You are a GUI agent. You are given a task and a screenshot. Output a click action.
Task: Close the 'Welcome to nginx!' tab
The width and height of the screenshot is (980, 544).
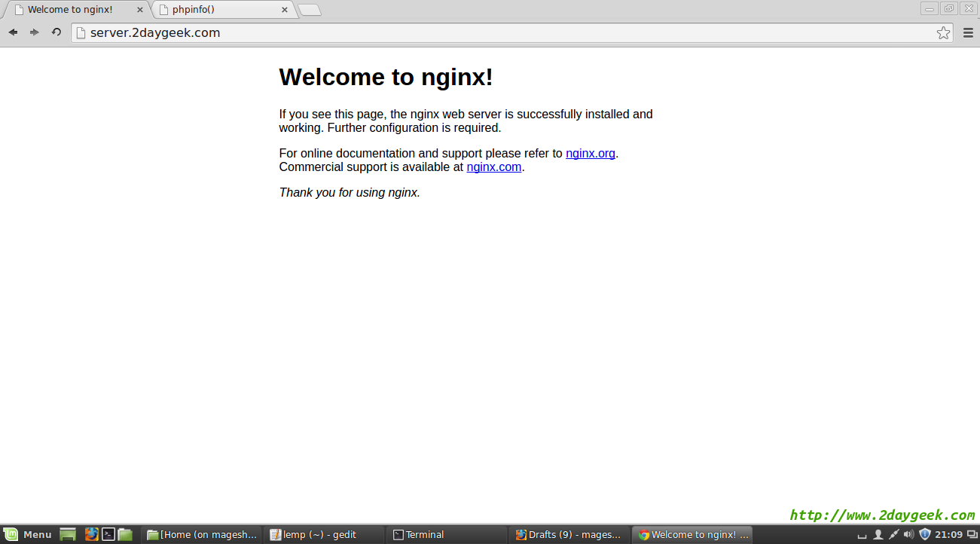coord(139,10)
